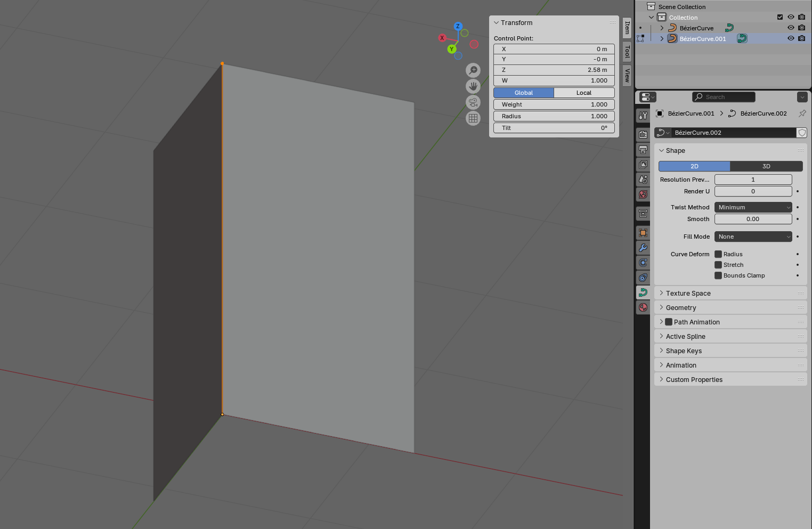Open the Twist Method dropdown

753,207
